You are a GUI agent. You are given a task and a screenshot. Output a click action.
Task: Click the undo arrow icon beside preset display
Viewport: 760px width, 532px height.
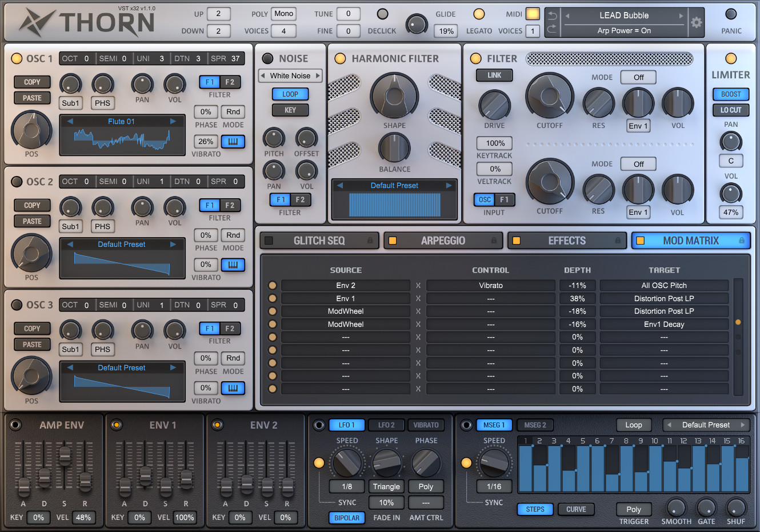pos(552,15)
